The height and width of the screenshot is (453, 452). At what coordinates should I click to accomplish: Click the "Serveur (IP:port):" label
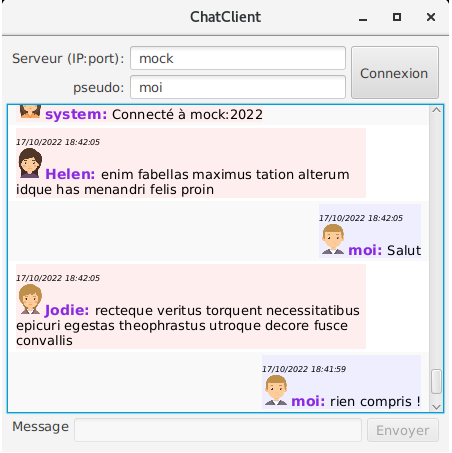coord(68,59)
